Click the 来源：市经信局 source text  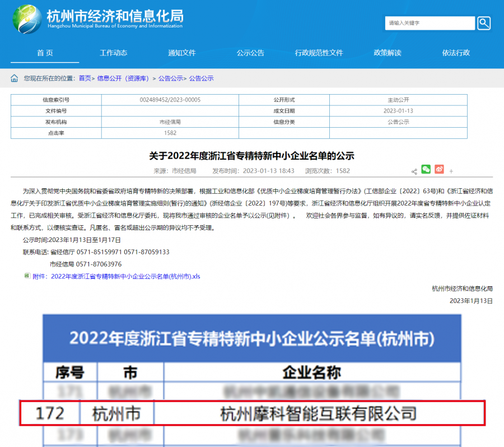click(x=175, y=171)
